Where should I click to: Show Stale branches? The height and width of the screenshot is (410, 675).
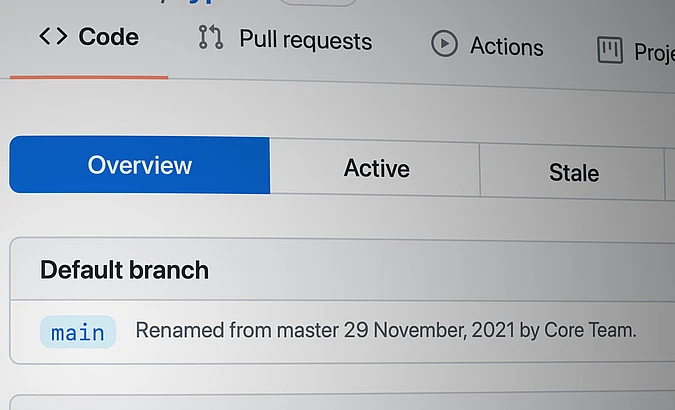[573, 172]
